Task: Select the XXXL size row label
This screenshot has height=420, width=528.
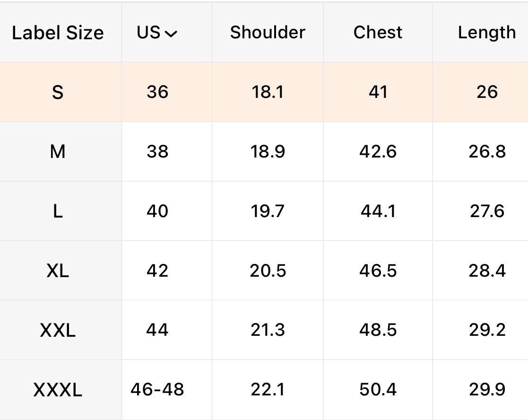Action: [58, 390]
